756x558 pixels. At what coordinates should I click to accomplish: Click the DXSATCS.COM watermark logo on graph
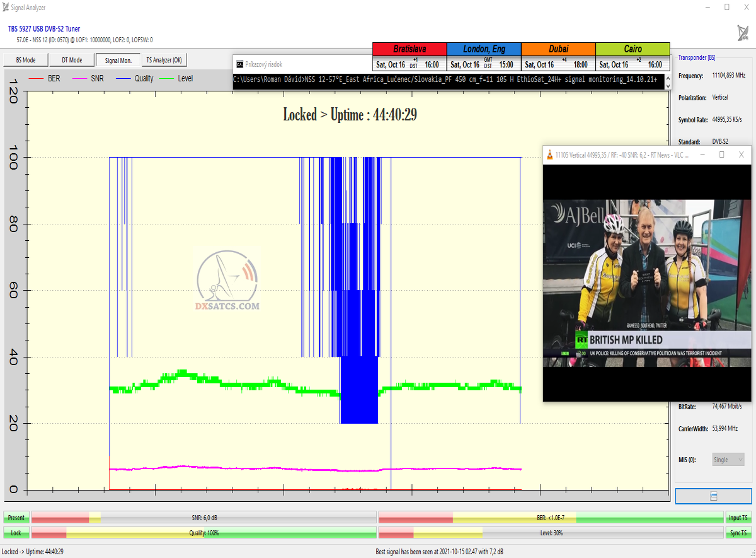pos(228,281)
